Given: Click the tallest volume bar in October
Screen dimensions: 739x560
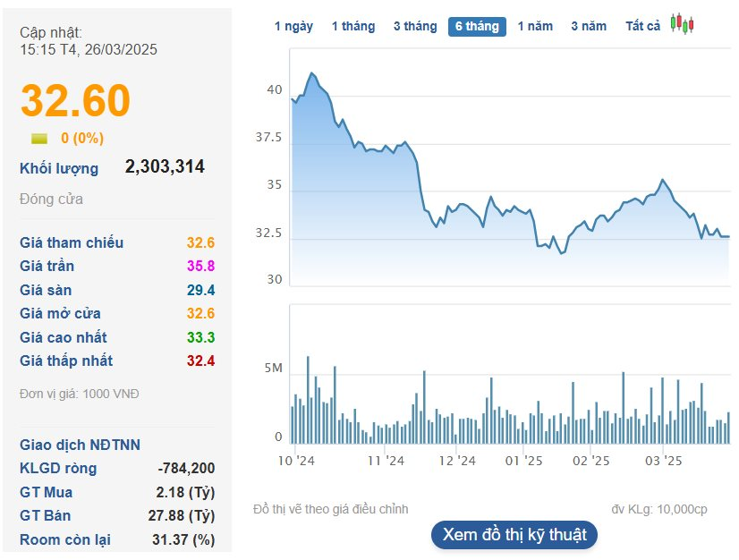Looking at the screenshot, I should 308,399.
